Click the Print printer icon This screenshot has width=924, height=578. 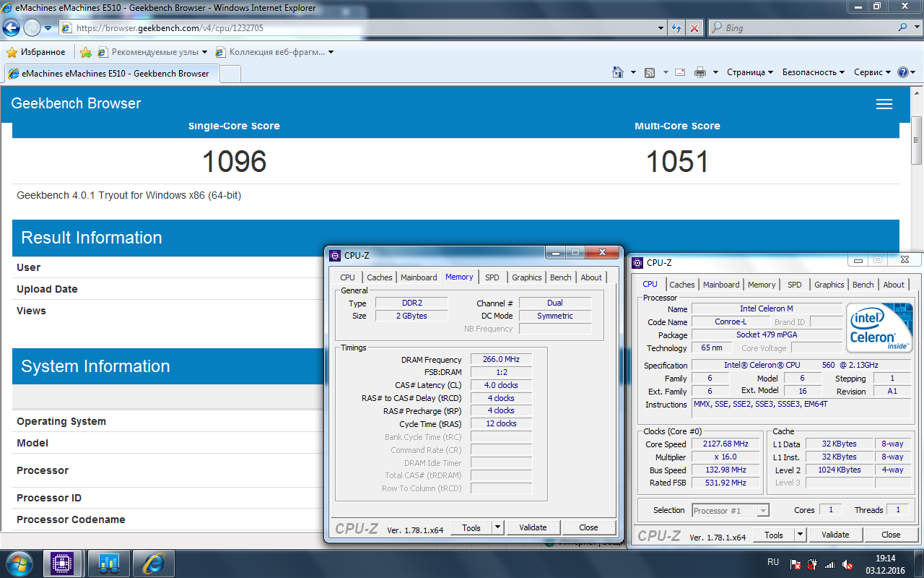pos(699,72)
